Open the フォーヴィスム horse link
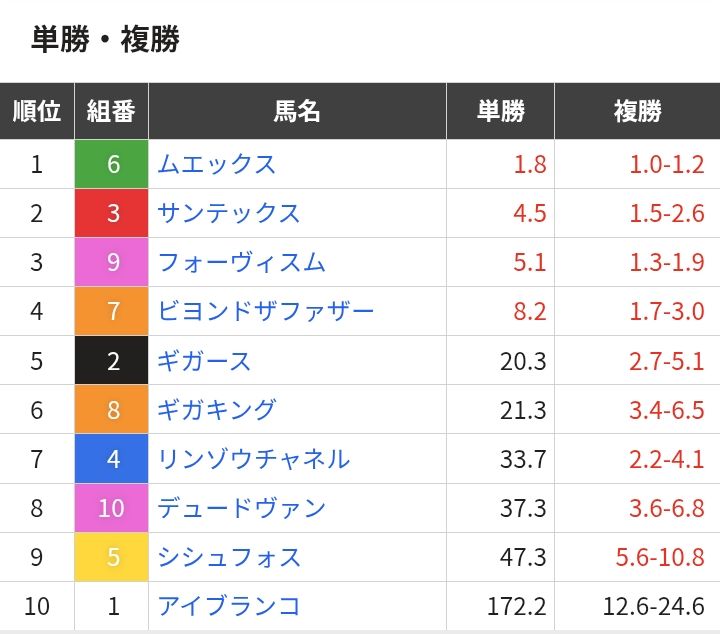The image size is (720, 634). click(x=241, y=263)
